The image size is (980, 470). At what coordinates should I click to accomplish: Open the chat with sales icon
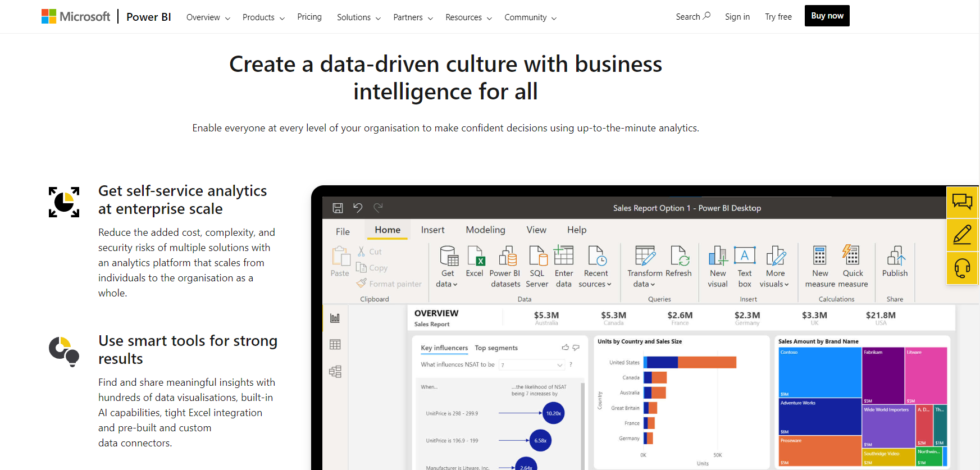coord(962,202)
